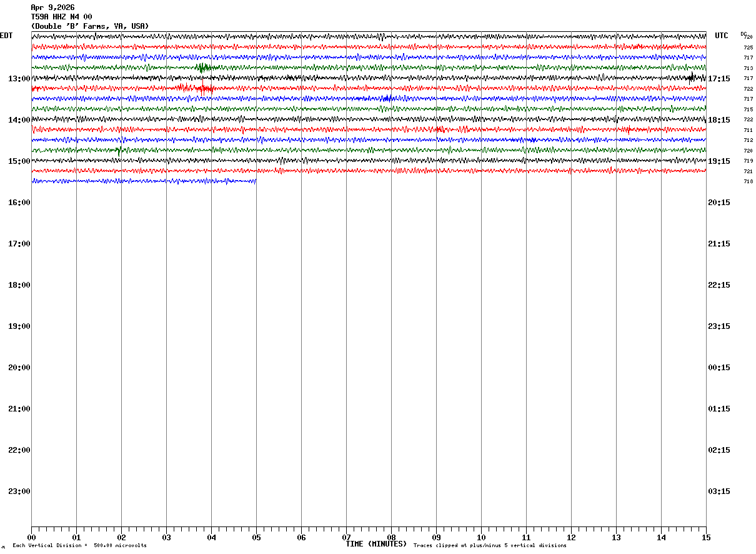Click minute tick label '14' on time axis
This screenshot has height=554, width=756.
point(661,538)
